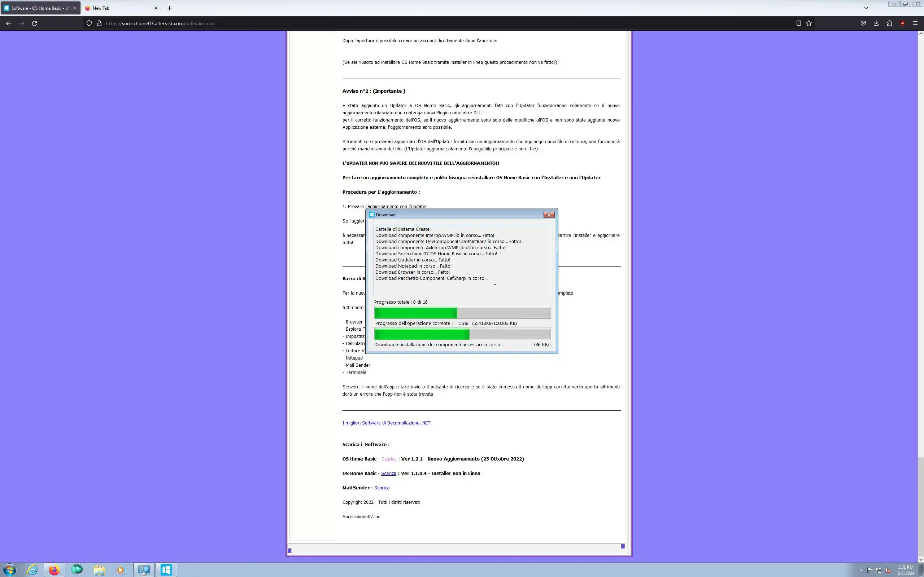Screen dimensions: 924x577
Task: Click the Mail Sender Scarica link
Action: 382,488
